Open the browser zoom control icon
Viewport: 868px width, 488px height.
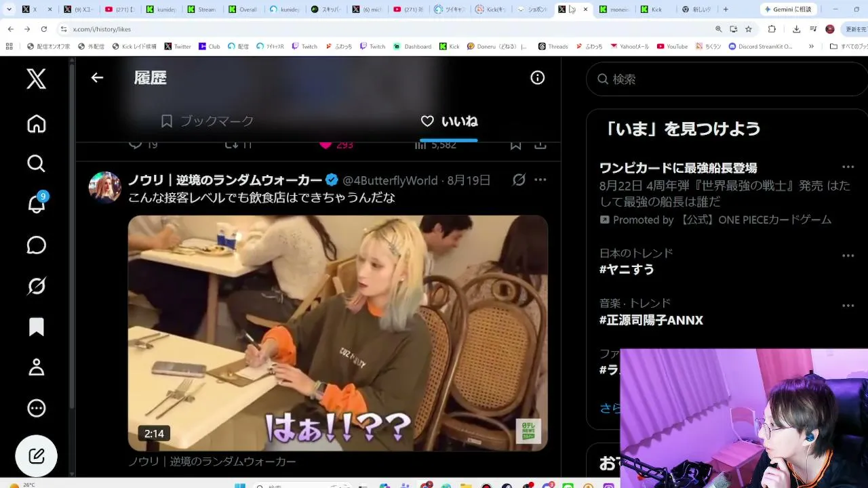coord(719,29)
